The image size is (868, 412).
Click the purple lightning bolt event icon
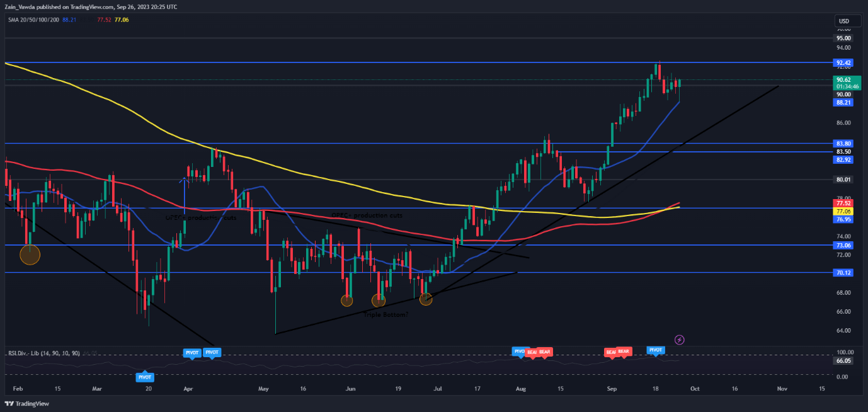(679, 340)
